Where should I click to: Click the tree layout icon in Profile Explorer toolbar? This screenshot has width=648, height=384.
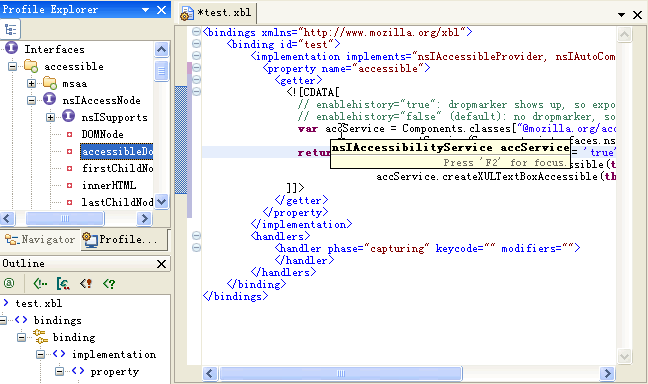tap(10, 30)
